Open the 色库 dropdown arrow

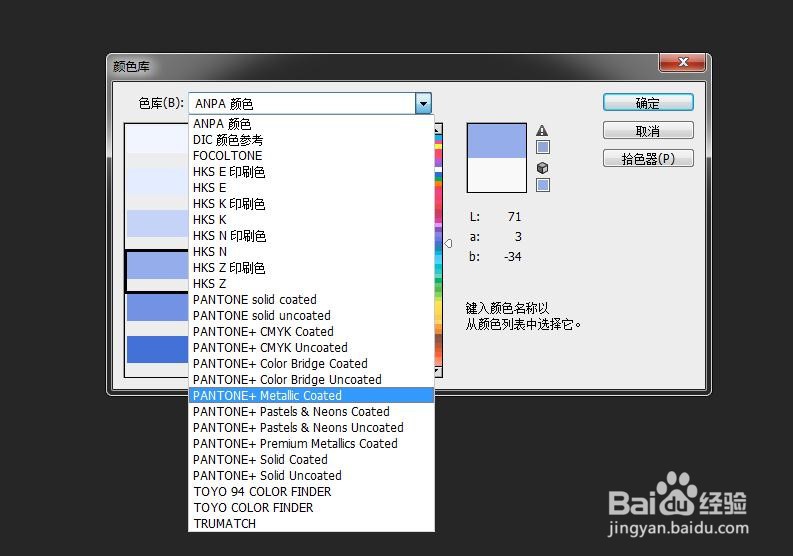[423, 104]
